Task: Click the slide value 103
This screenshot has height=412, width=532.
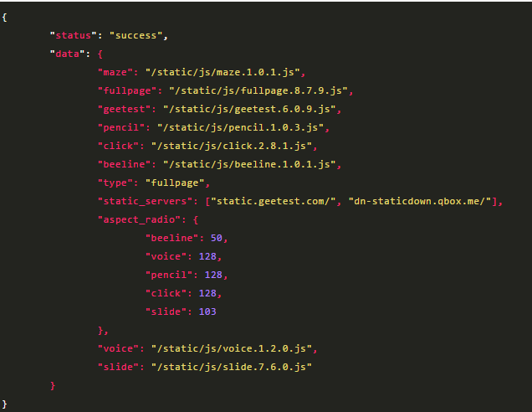Action: (x=207, y=312)
